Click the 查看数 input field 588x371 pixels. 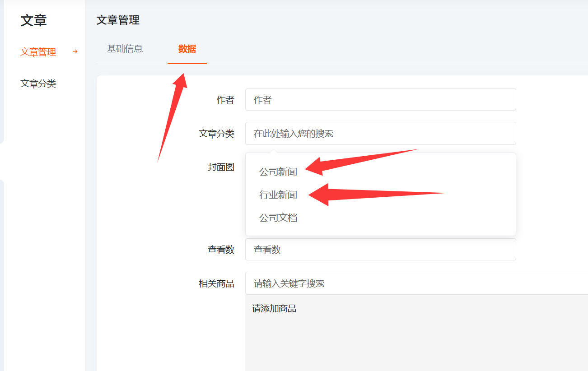tap(380, 250)
